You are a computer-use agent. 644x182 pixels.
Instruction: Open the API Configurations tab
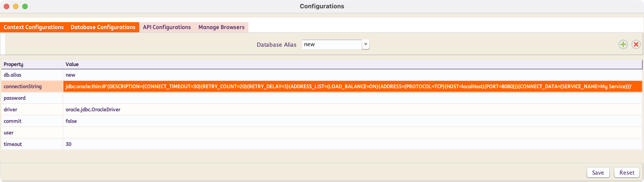[167, 27]
